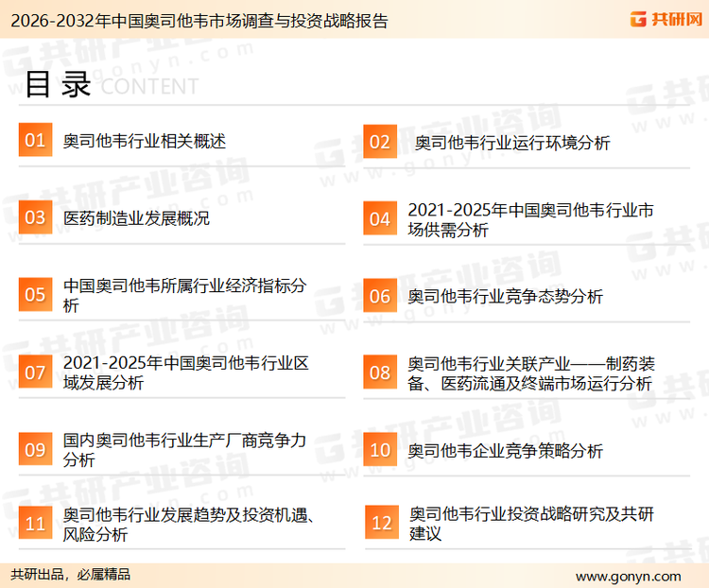Screen dimensions: 709x588
Task: Click the orange 05 number badge
Action: 35,294
